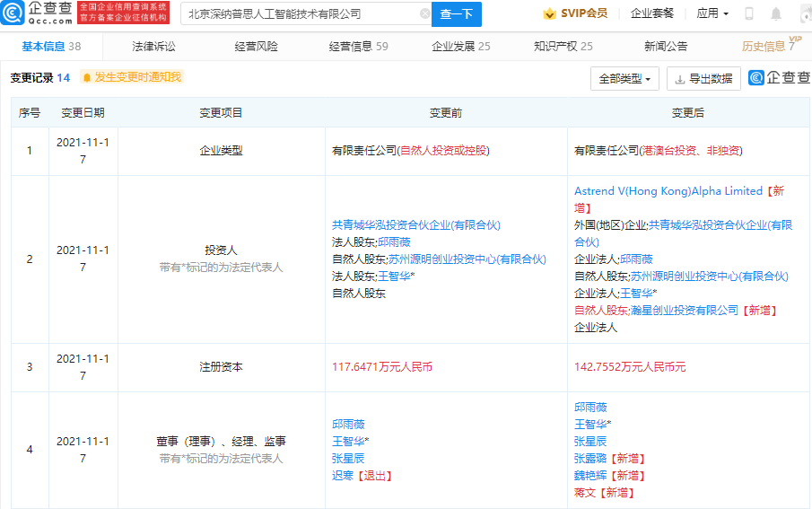812x509 pixels.
Task: Open the 历史信息 VIP tab
Action: tap(769, 46)
